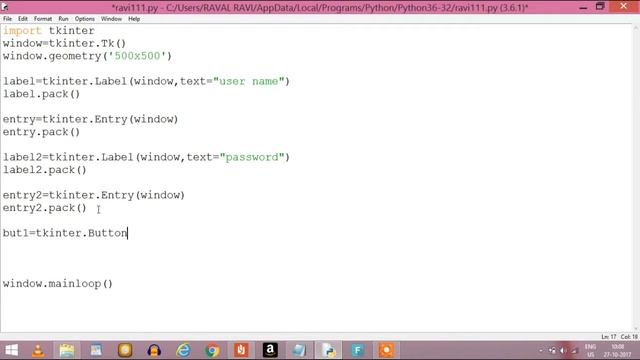Switch to the Python IDLE taskbar icon
The height and width of the screenshot is (360, 640).
click(328, 350)
